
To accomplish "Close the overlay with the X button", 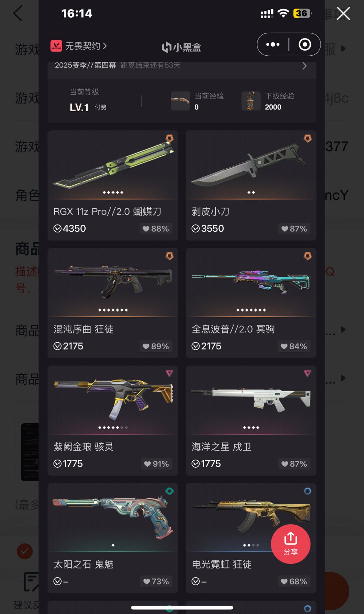I will [x=343, y=14].
